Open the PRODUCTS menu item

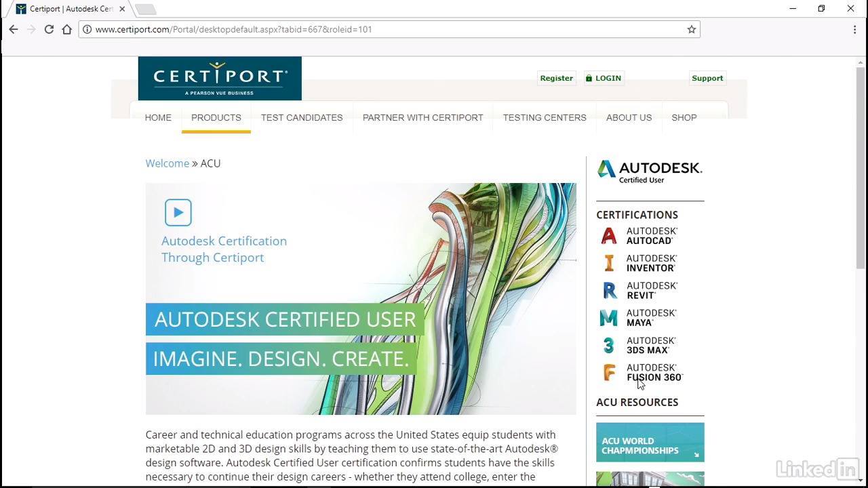(x=216, y=117)
